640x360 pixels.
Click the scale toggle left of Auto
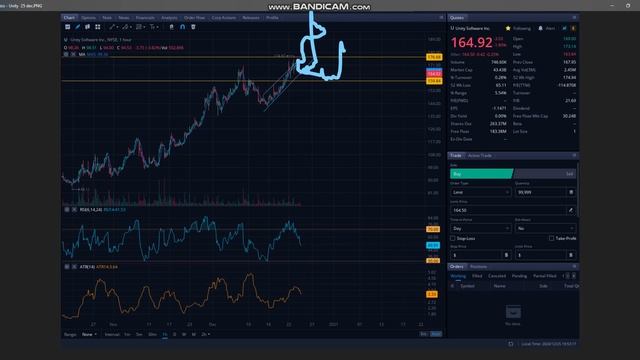(x=424, y=334)
